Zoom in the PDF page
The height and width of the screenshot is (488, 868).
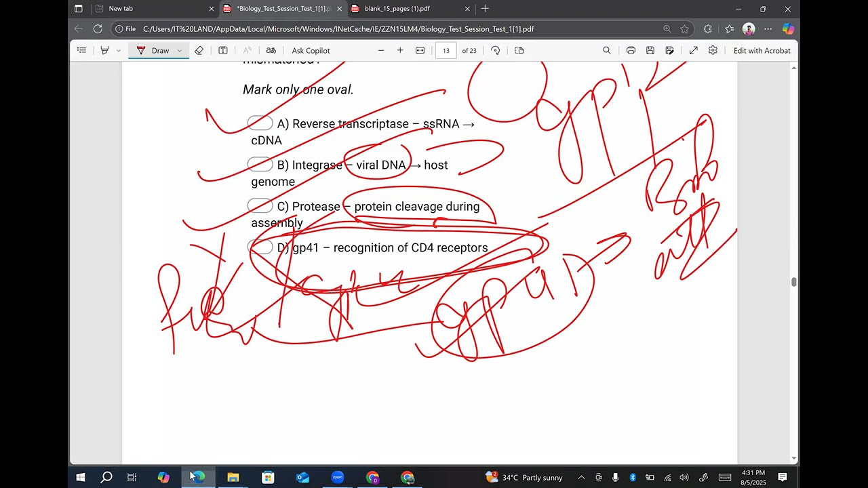400,50
